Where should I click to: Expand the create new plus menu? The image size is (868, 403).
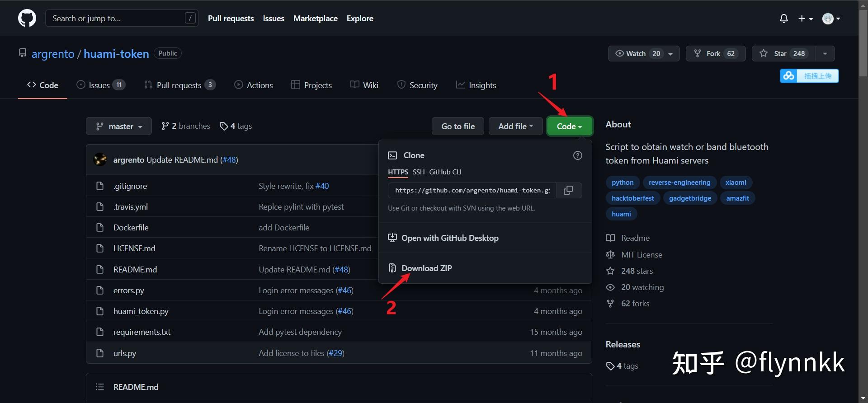(805, 19)
